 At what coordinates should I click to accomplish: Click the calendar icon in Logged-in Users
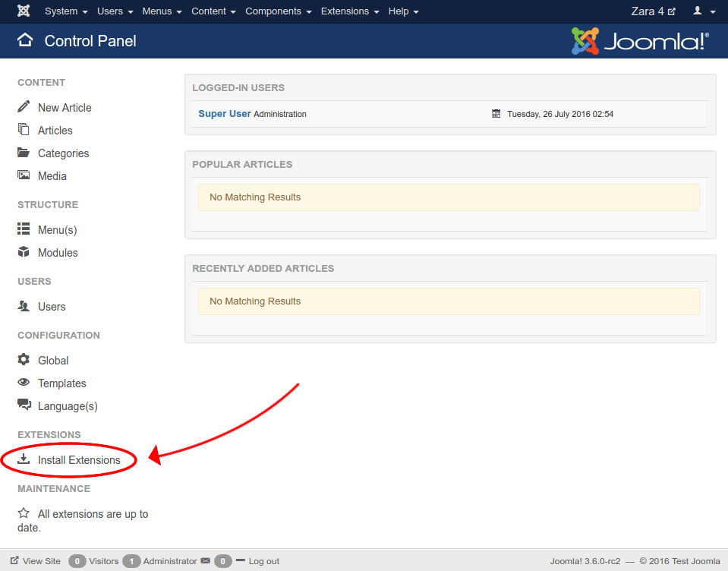(x=496, y=113)
